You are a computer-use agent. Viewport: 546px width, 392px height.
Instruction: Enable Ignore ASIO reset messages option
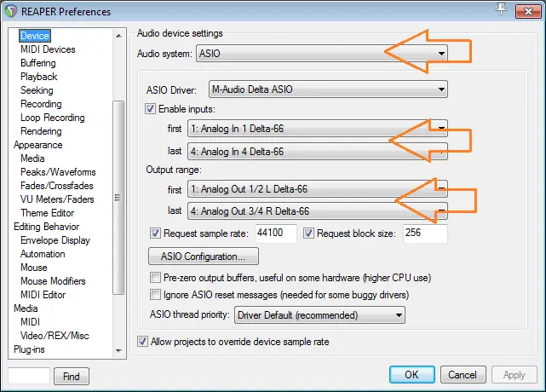(x=155, y=295)
